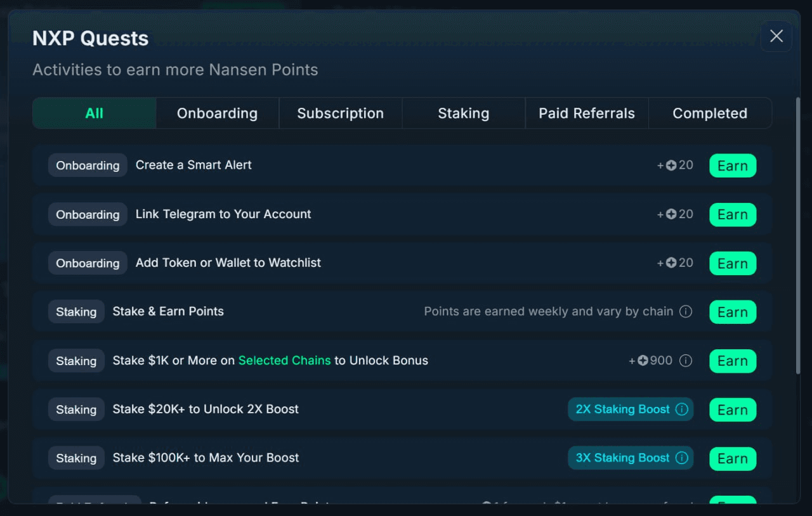
Task: Click Earn for Stake $1K or More quest
Action: (x=733, y=361)
